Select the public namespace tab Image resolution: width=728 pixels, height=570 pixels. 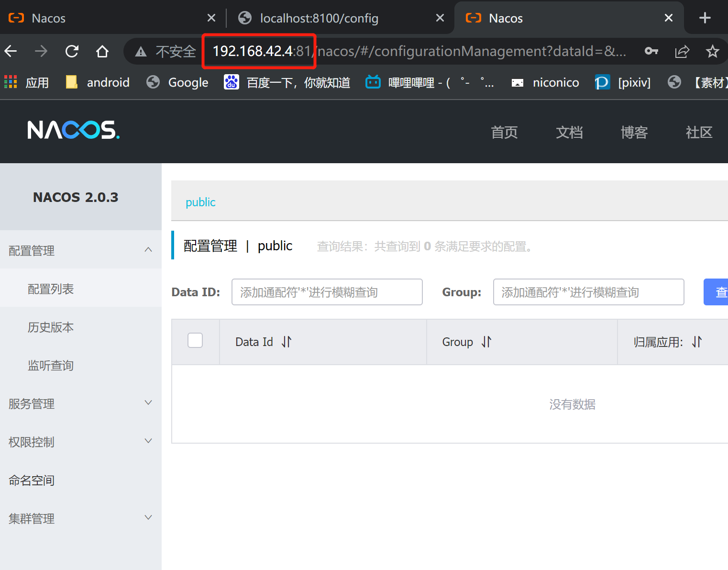tap(200, 202)
